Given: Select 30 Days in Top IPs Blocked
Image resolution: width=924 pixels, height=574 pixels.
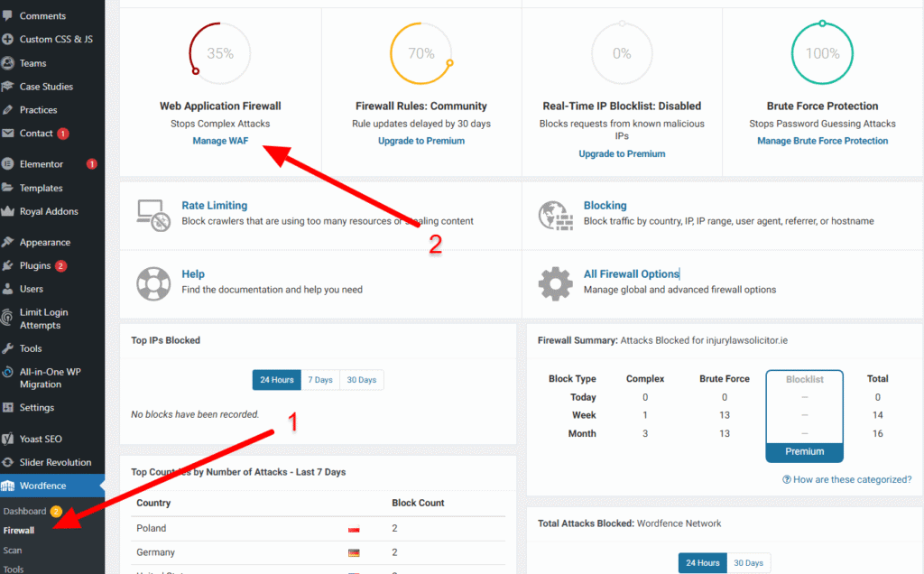Looking at the screenshot, I should (x=361, y=380).
